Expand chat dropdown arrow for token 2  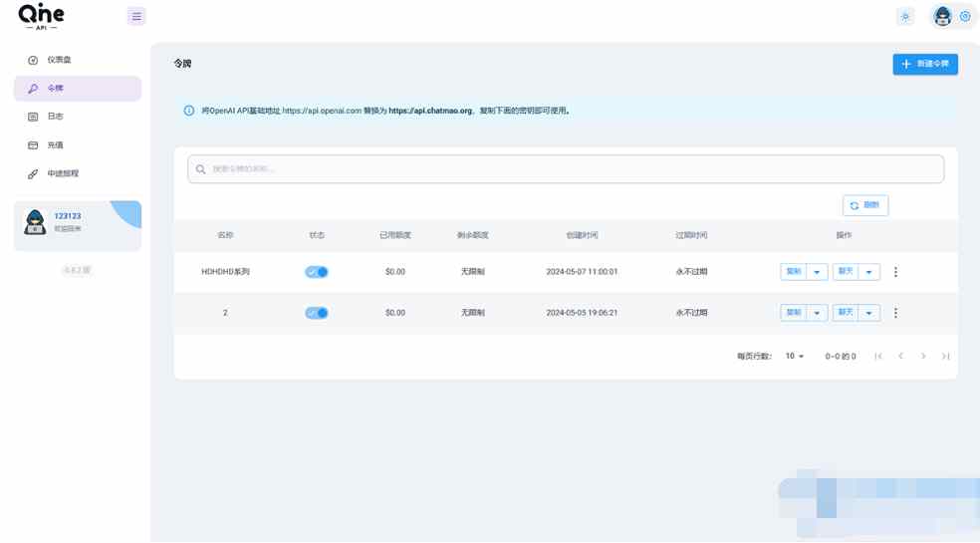(x=868, y=313)
